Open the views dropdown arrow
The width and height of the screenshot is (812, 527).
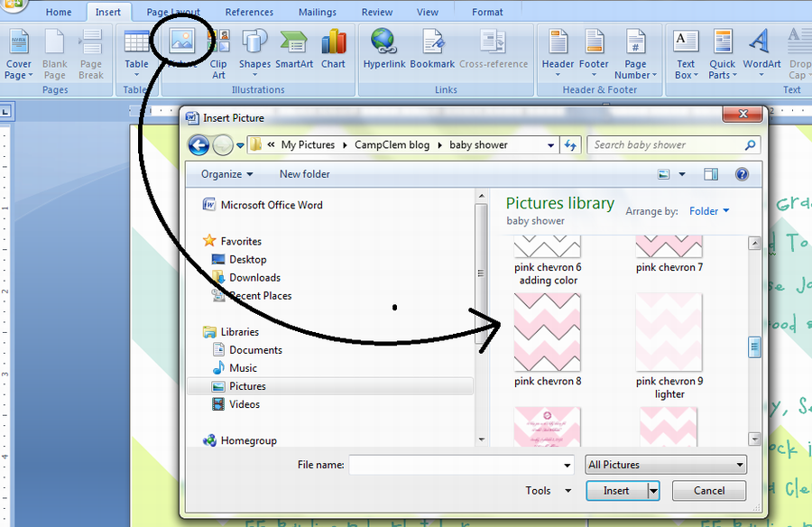[682, 174]
